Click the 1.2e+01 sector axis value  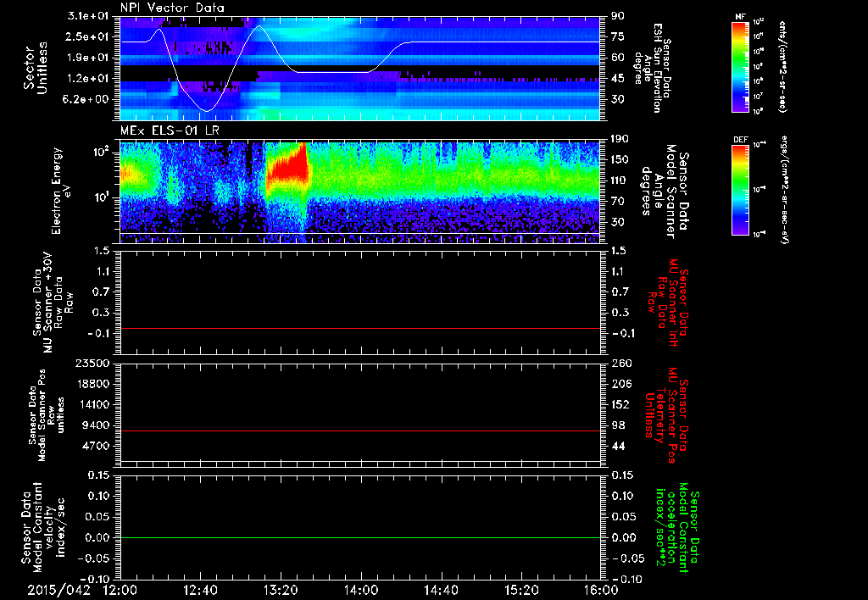(x=87, y=79)
